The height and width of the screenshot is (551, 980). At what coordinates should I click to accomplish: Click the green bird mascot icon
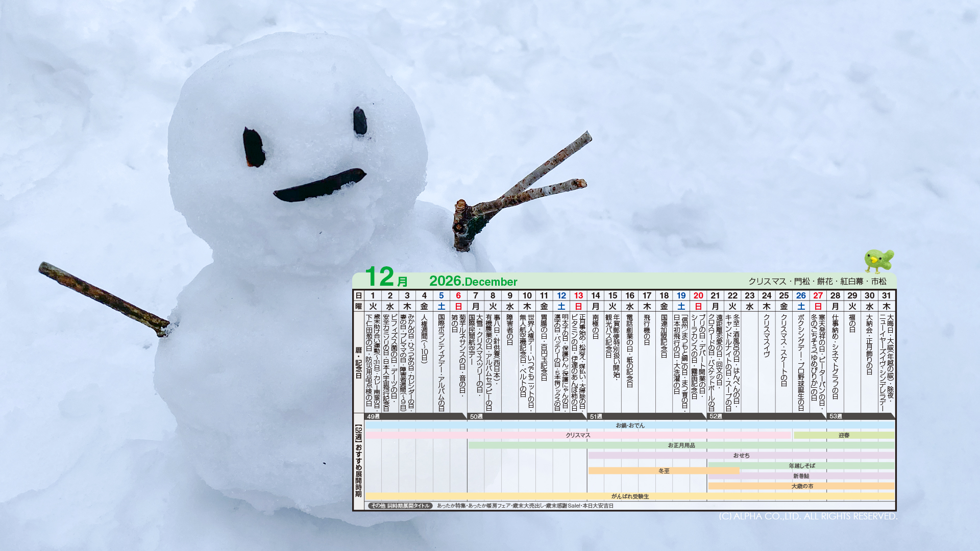click(x=878, y=261)
